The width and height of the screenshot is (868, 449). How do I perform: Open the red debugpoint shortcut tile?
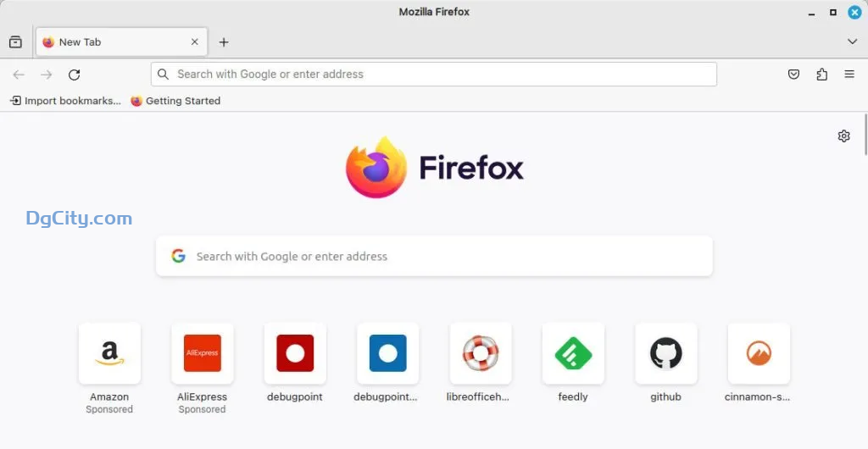tap(295, 353)
